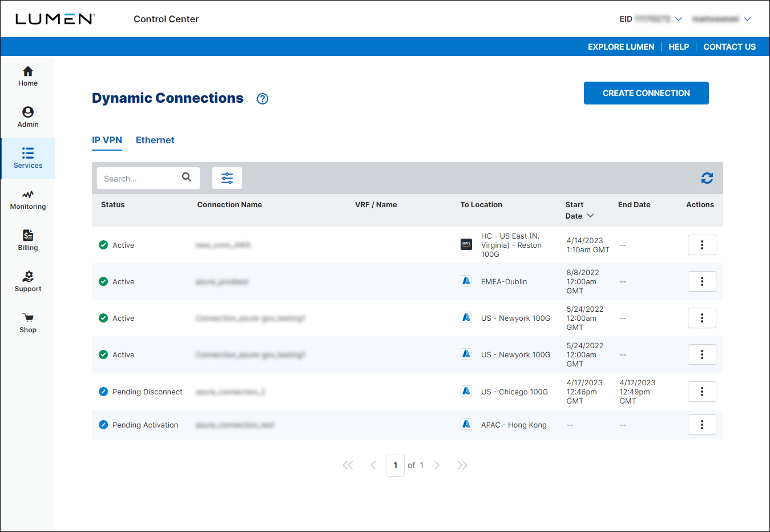Open actions menu for Chicago 100G row
This screenshot has width=770, height=532.
pyautogui.click(x=702, y=392)
